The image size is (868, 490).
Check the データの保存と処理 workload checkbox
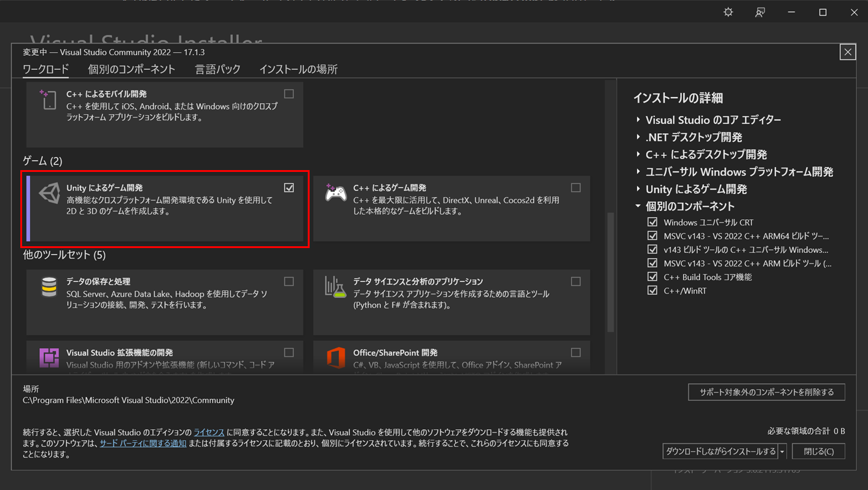click(x=289, y=282)
